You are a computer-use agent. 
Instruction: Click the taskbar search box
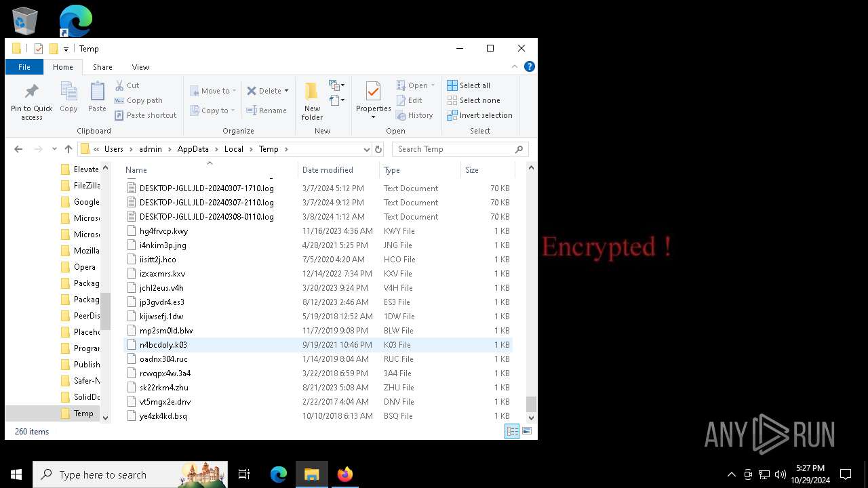tap(130, 474)
